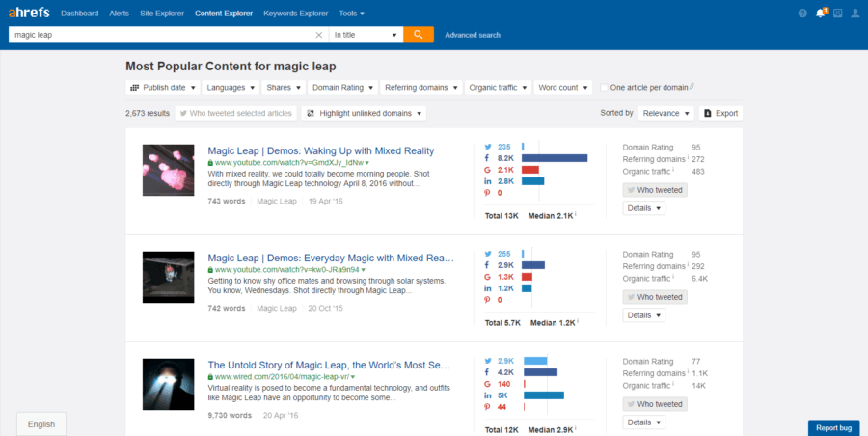Screen dimensions: 868x436
Task: Click the Twitter icon in Waking Up result
Action: [x=488, y=147]
